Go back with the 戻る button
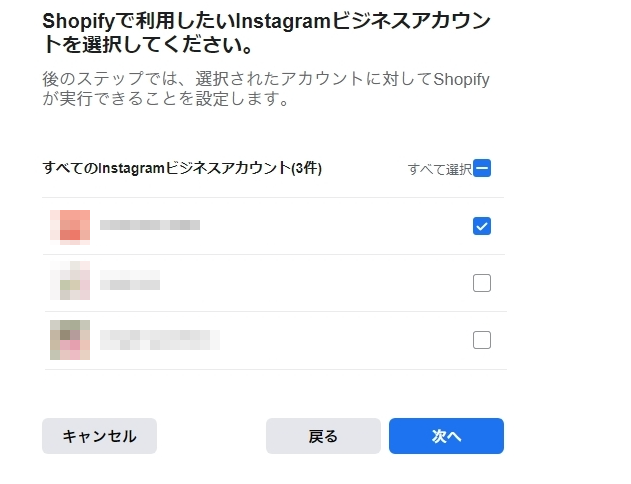The width and height of the screenshot is (631, 484). (x=323, y=436)
